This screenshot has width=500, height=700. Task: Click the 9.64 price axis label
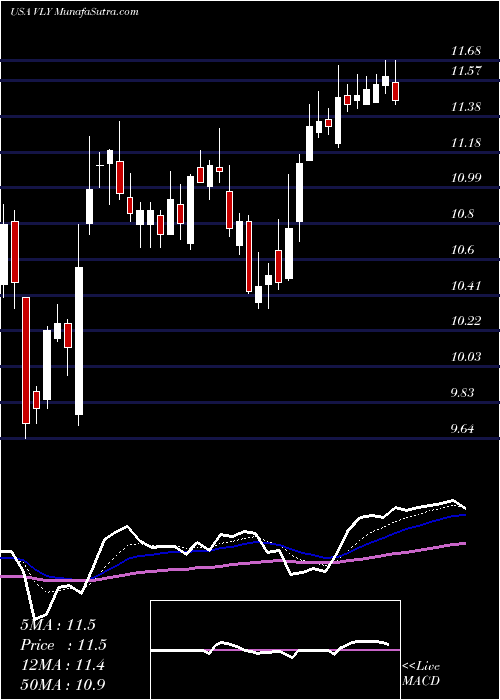tap(463, 429)
